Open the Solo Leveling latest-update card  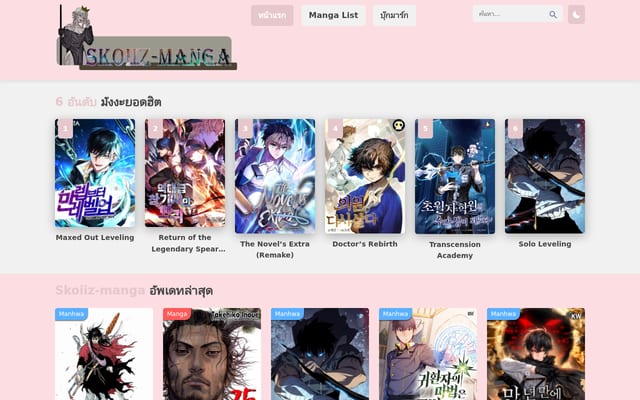point(320,354)
